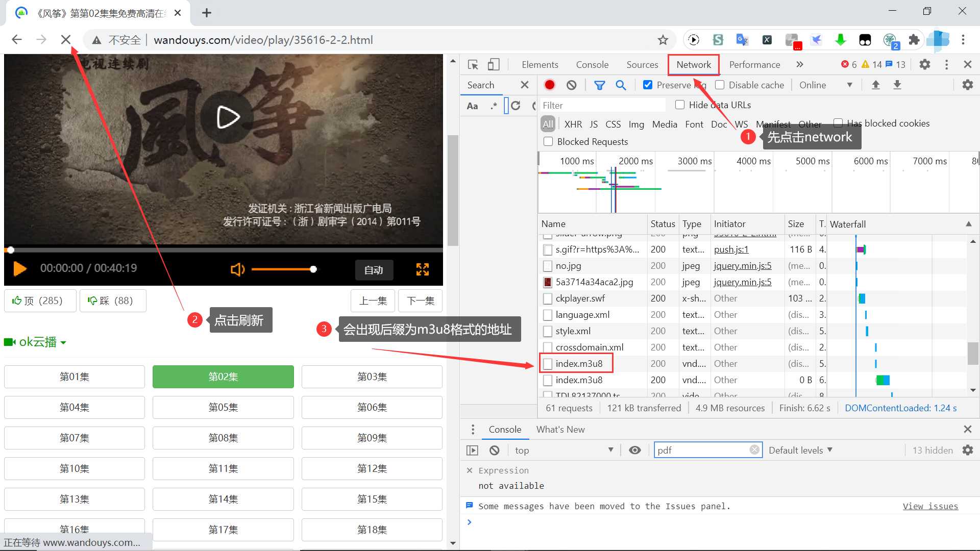Clear the network requests log
This screenshot has height=551, width=980.
571,85
